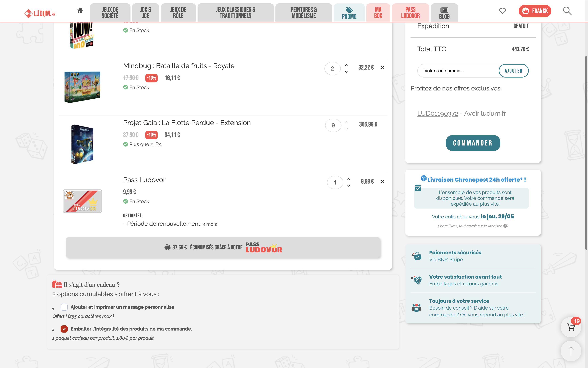Viewport: 588px width, 368px height.
Task: Increase Projet Gaia quantity with up arrow
Action: (347, 122)
